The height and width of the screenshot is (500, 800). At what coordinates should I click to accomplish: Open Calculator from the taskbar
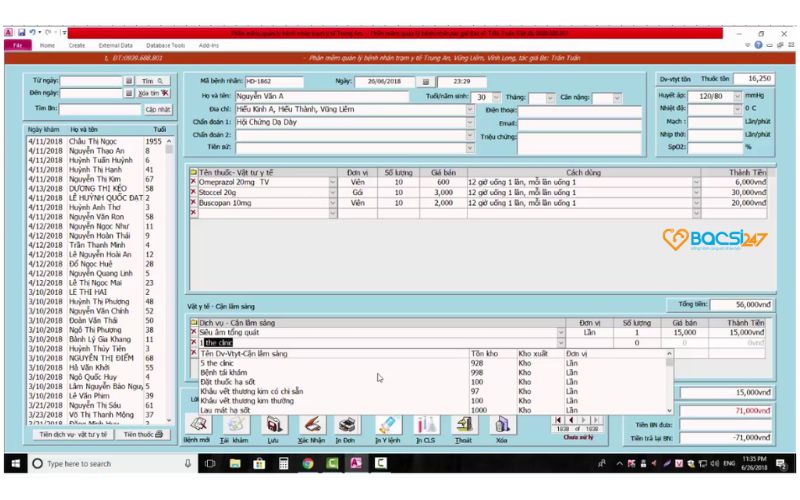(x=283, y=463)
